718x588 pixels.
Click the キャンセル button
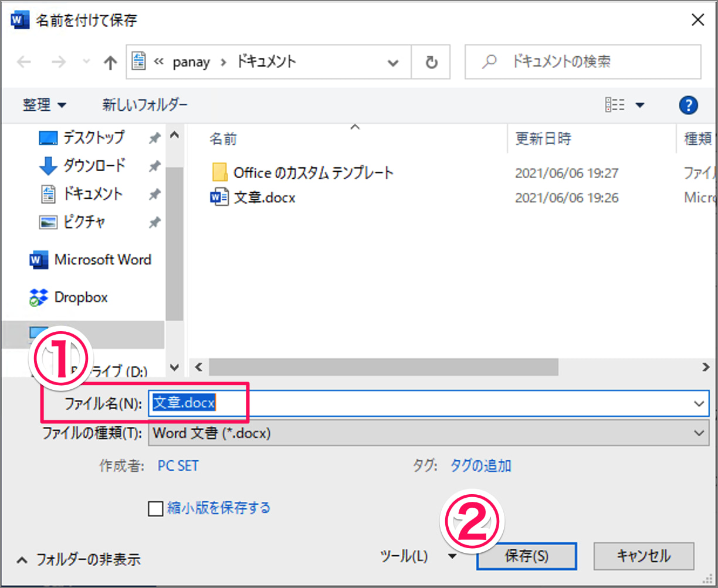[x=644, y=556]
